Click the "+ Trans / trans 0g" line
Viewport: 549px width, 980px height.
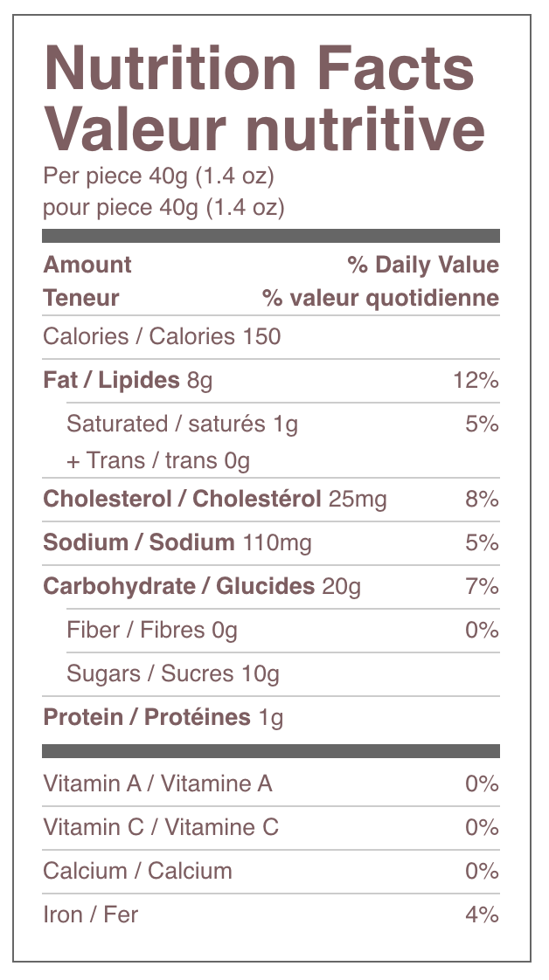point(158,460)
